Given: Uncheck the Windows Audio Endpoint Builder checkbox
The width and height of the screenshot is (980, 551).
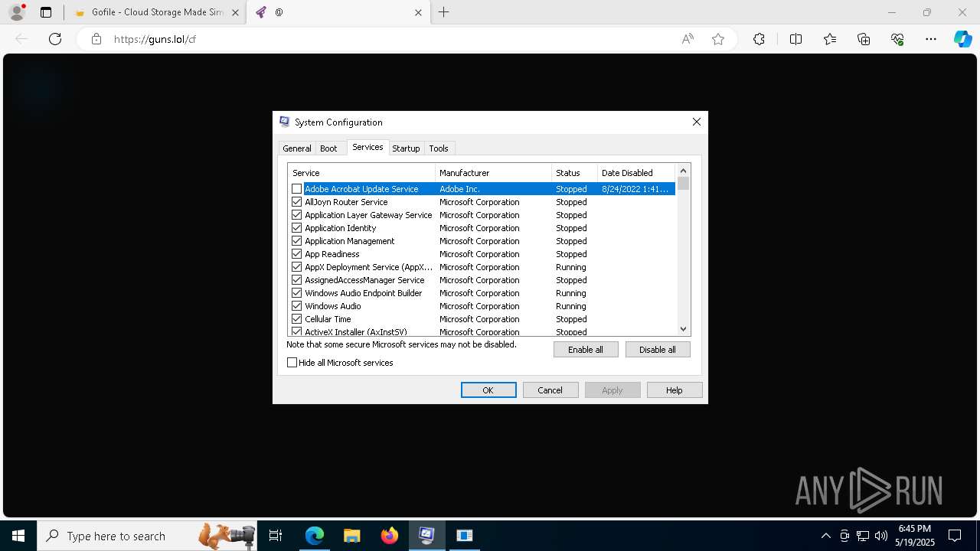Looking at the screenshot, I should pyautogui.click(x=297, y=293).
